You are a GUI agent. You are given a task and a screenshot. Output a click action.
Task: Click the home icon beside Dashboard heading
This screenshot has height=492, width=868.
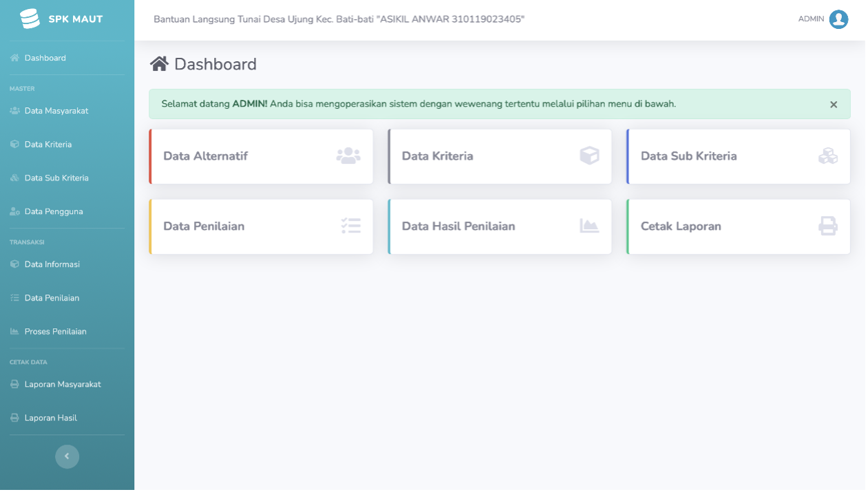point(160,64)
